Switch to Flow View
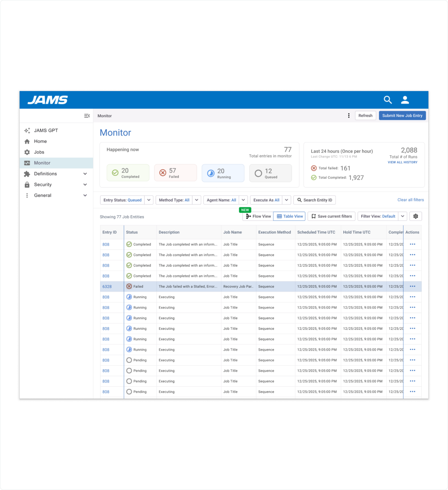This screenshot has height=490, width=448. click(258, 216)
